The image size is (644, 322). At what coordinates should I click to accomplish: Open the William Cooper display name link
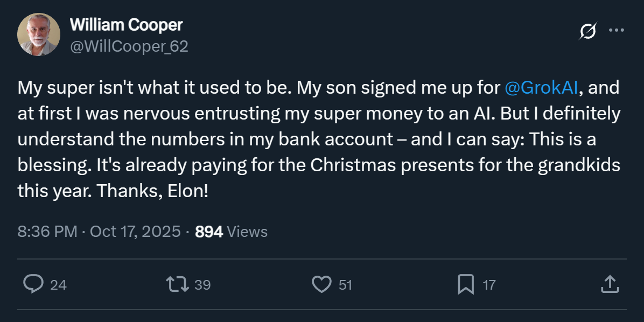[126, 24]
